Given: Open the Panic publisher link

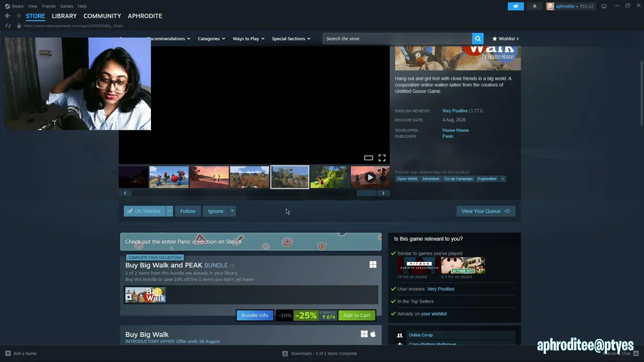Looking at the screenshot, I should click(x=448, y=136).
